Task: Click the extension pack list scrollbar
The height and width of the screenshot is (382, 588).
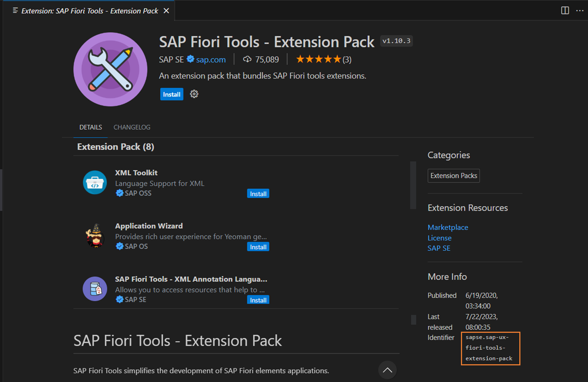Action: [x=413, y=185]
